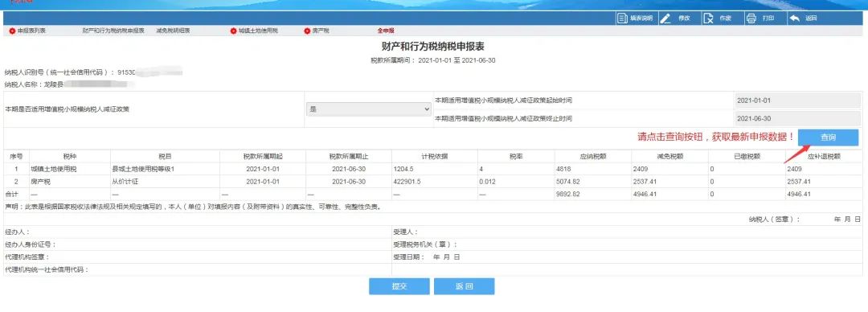
Task: Click the 应补退税额 column header
Action: pyautogui.click(x=825, y=157)
